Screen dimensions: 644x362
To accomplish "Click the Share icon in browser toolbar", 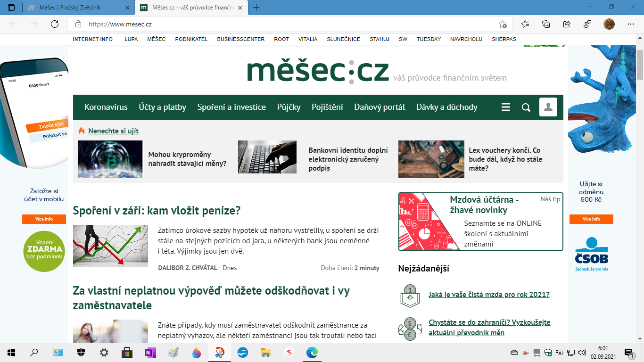I will [x=566, y=24].
